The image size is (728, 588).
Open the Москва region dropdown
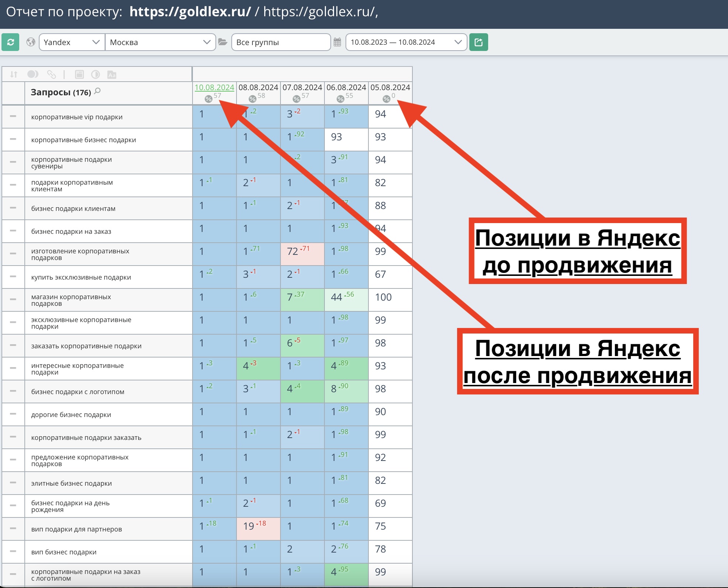(x=160, y=42)
